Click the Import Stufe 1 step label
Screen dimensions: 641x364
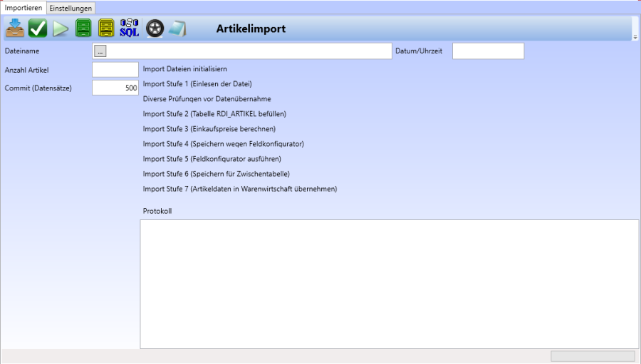[x=197, y=84]
